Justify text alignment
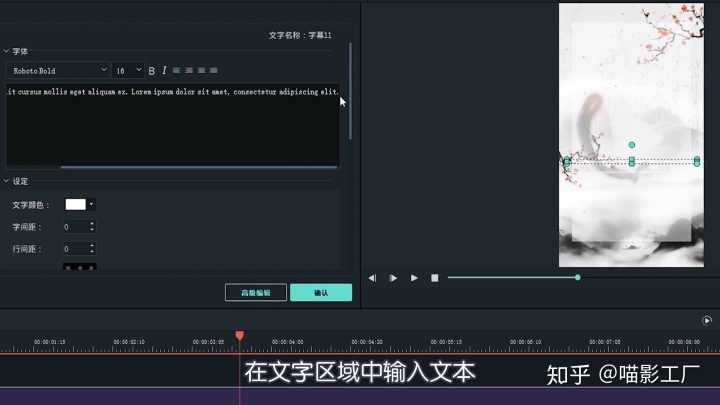The height and width of the screenshot is (405, 720). coord(214,70)
